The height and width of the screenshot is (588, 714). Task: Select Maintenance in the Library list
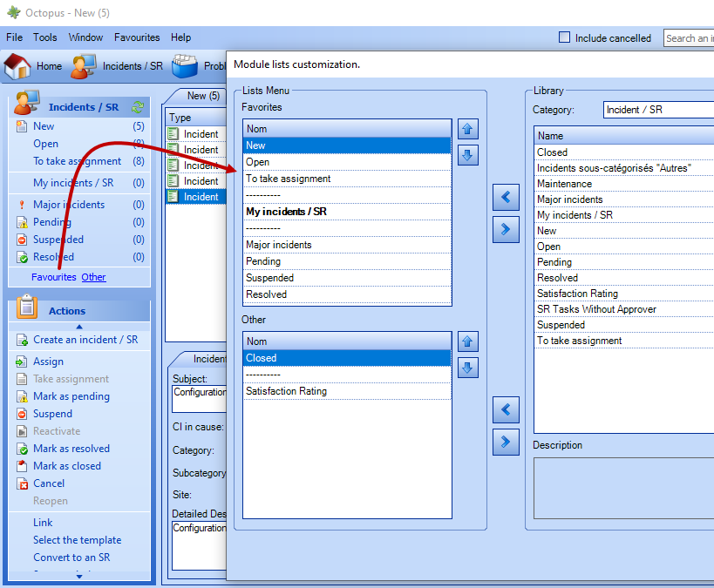624,184
